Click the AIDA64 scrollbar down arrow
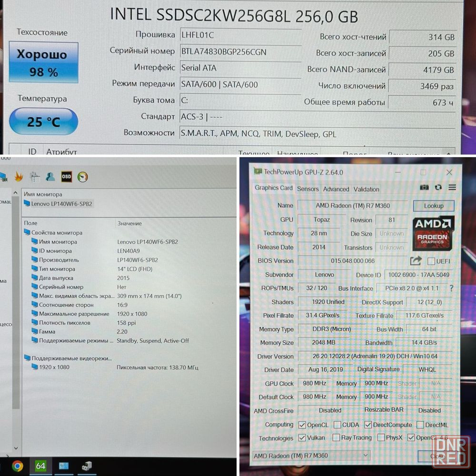476x476 pixels. pyautogui.click(x=16, y=448)
